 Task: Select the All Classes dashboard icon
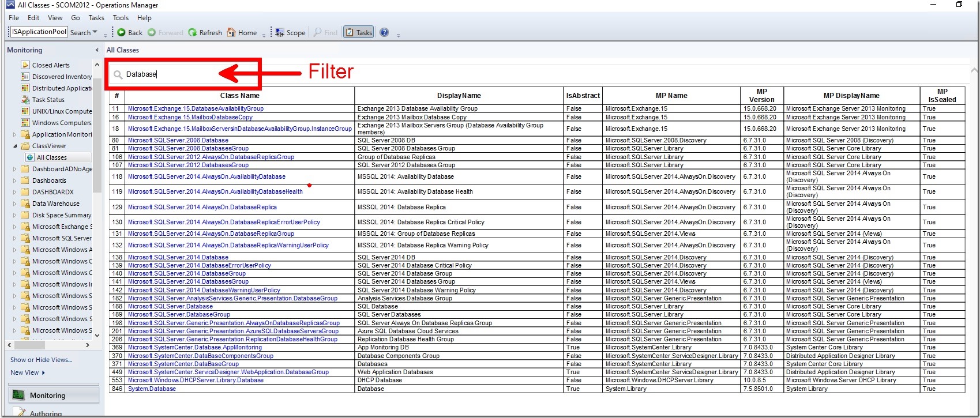point(30,157)
